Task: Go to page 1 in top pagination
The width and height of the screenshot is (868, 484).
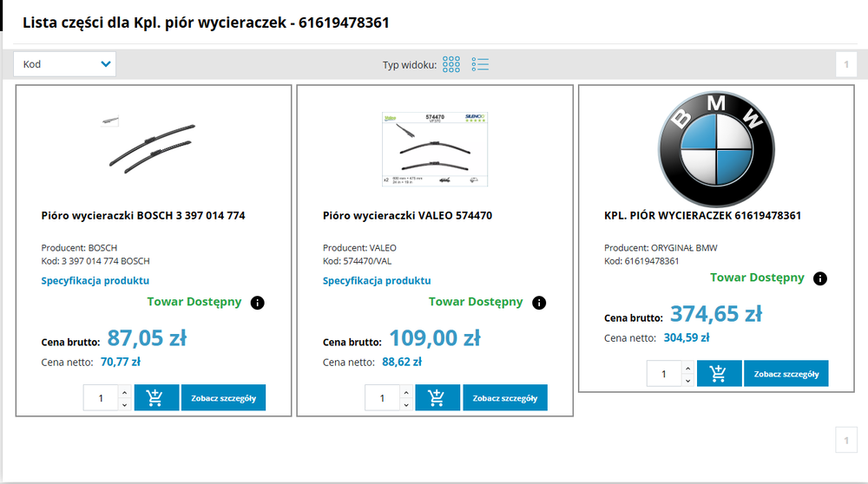Action: click(x=845, y=64)
